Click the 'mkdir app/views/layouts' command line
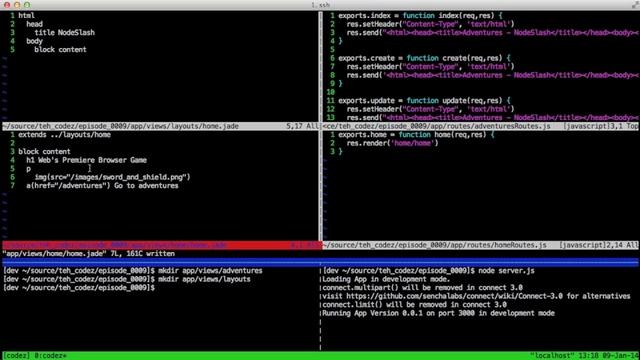This screenshot has width=640, height=360. coord(127,279)
